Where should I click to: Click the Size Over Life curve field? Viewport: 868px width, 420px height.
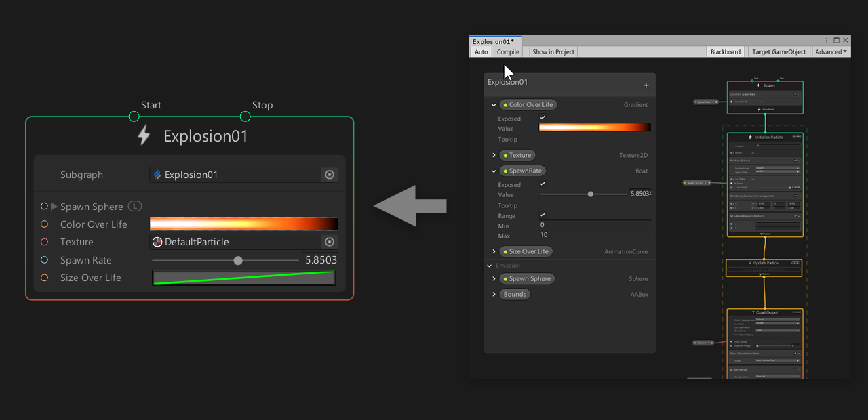[244, 278]
